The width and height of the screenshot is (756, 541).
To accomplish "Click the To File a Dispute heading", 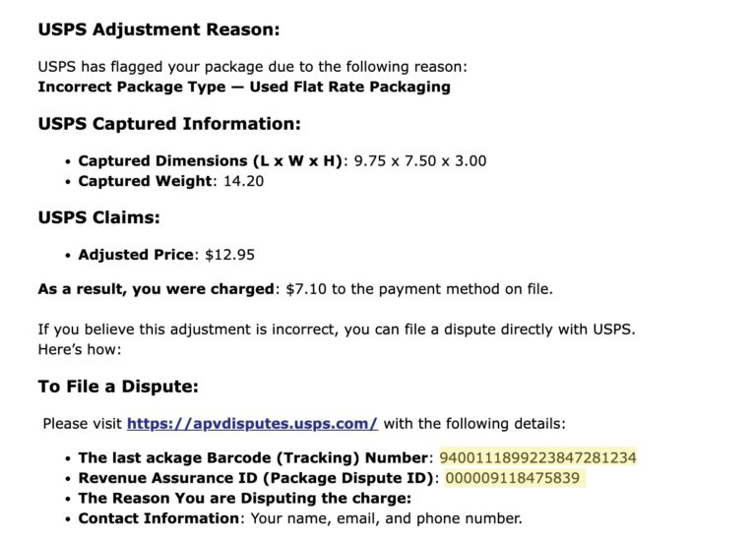I will pos(118,387).
